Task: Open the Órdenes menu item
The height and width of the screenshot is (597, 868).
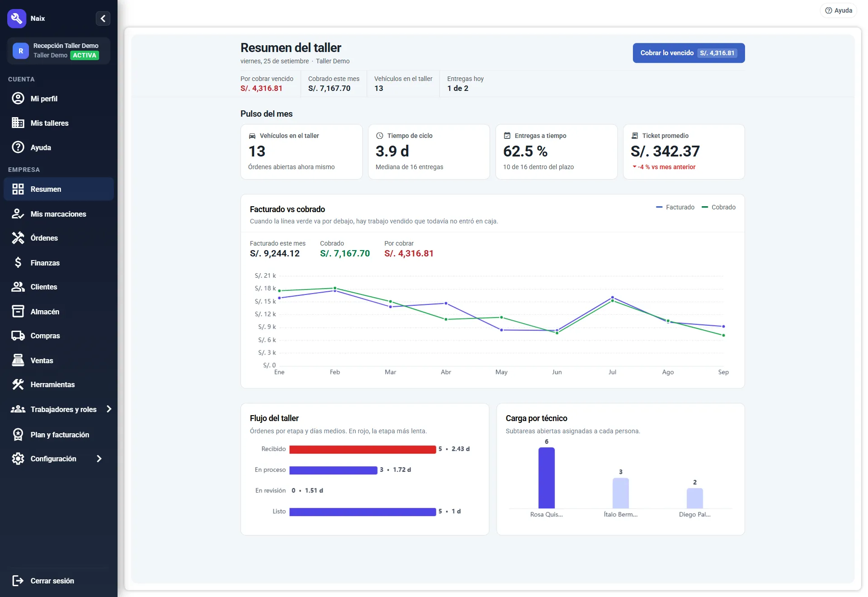Action: (44, 238)
